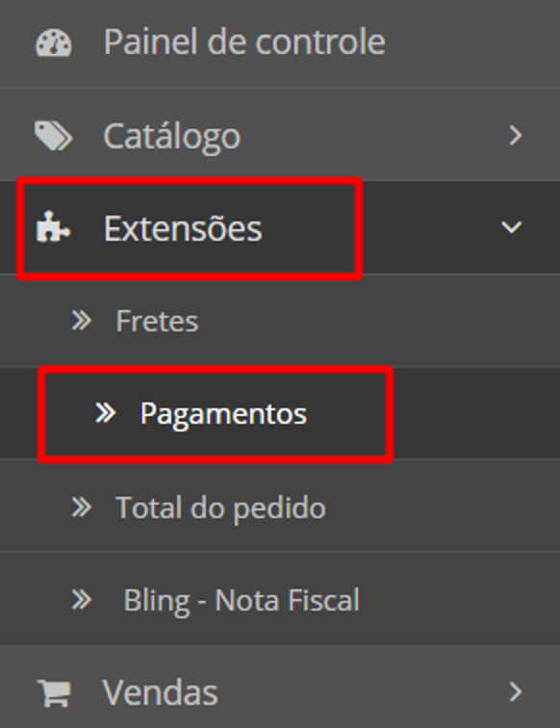Click the Vendas shopping cart icon

click(54, 692)
